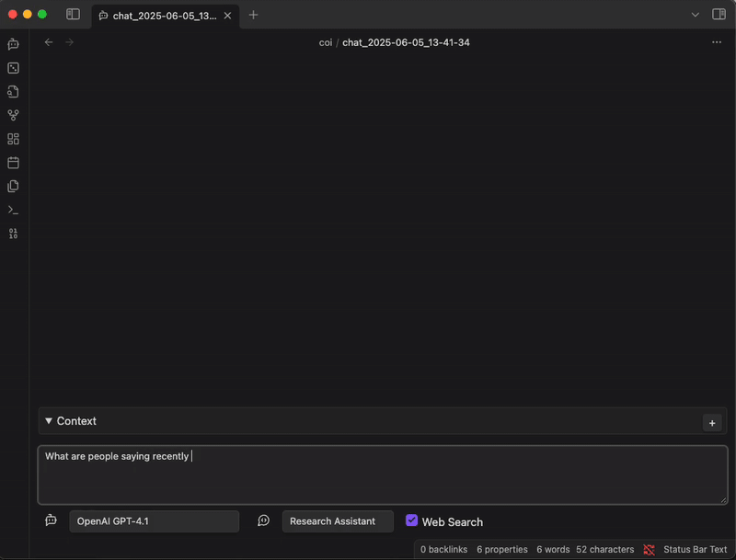
Task: Click the card stack icon in the ribbon
Action: [12, 186]
